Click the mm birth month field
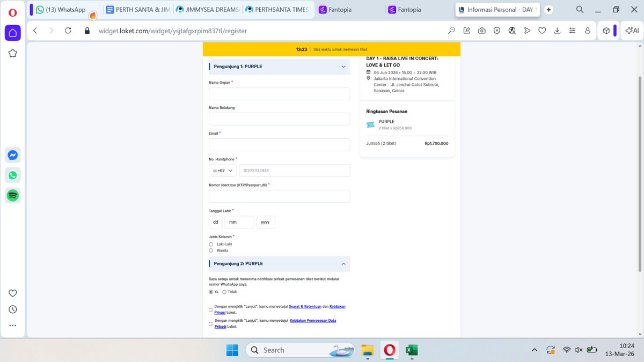The image size is (644, 362). (239, 222)
